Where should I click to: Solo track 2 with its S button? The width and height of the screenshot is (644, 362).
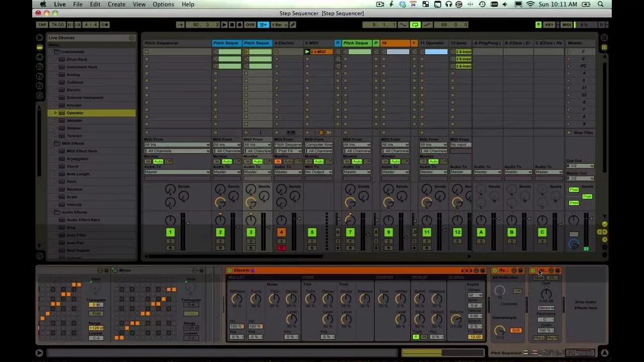[x=220, y=241]
